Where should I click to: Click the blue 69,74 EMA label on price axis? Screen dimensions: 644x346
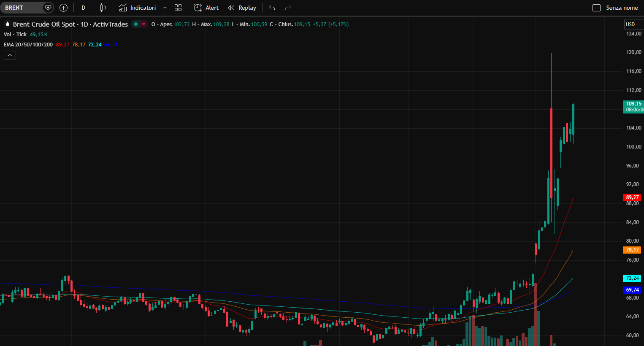point(632,290)
